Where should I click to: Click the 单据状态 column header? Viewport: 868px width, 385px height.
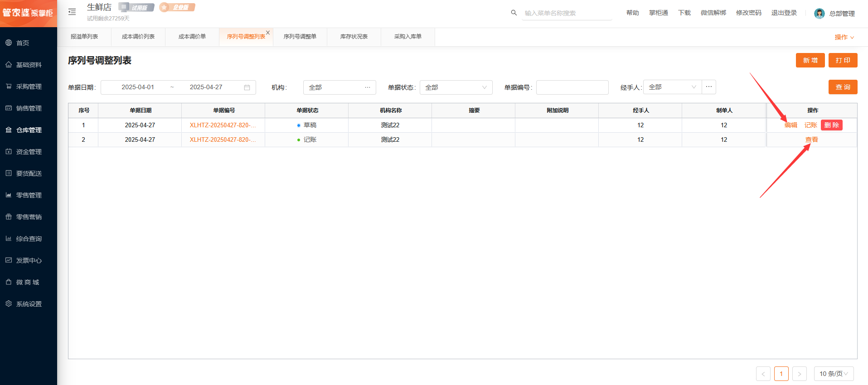pyautogui.click(x=307, y=111)
